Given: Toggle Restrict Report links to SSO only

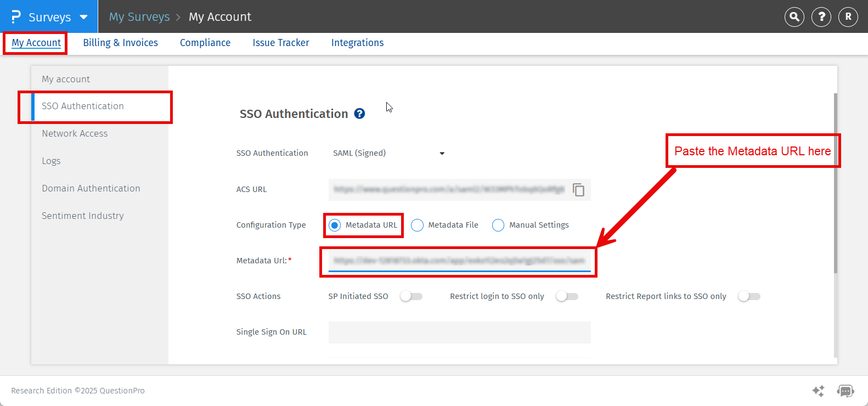Looking at the screenshot, I should point(749,296).
